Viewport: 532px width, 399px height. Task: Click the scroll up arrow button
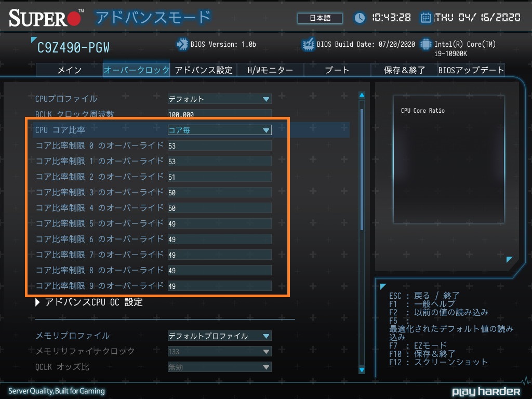pyautogui.click(x=362, y=96)
